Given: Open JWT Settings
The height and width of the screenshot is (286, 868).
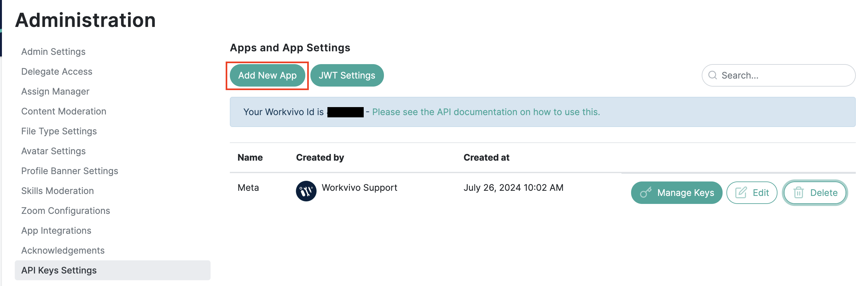Looking at the screenshot, I should [x=347, y=75].
